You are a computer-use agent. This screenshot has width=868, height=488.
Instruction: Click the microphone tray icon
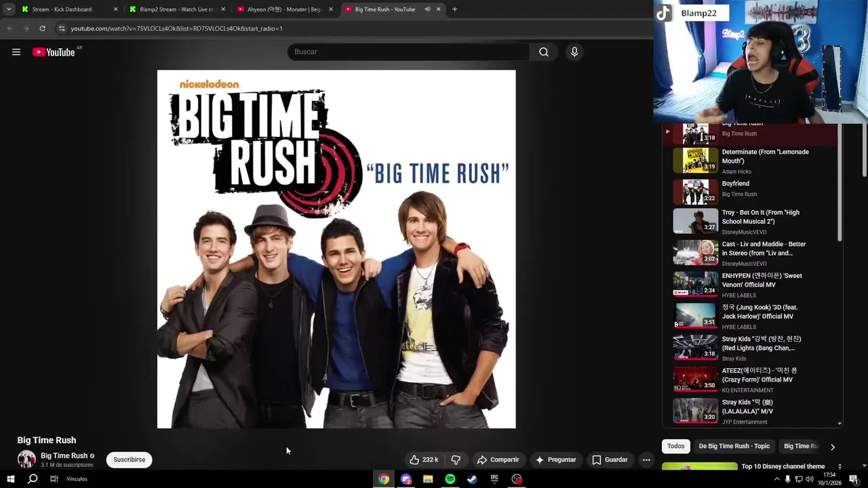[787, 479]
